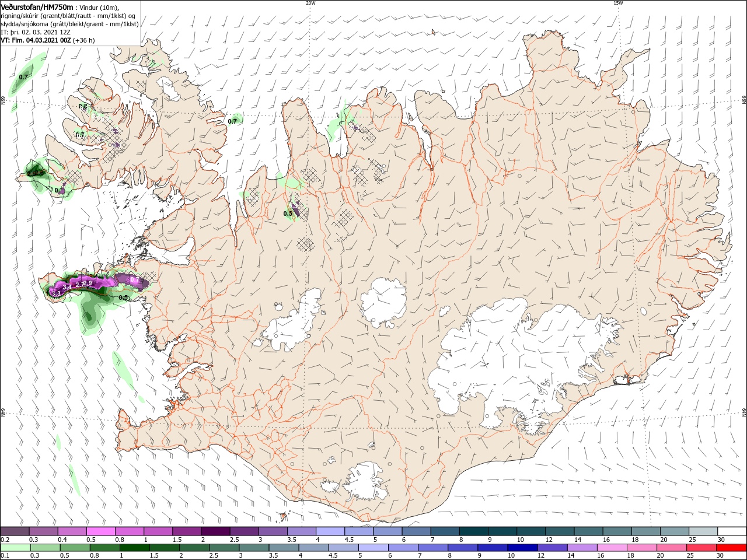
Task: Click the pink swatch labeled 20 in the bottom legend row
Action: (672, 548)
